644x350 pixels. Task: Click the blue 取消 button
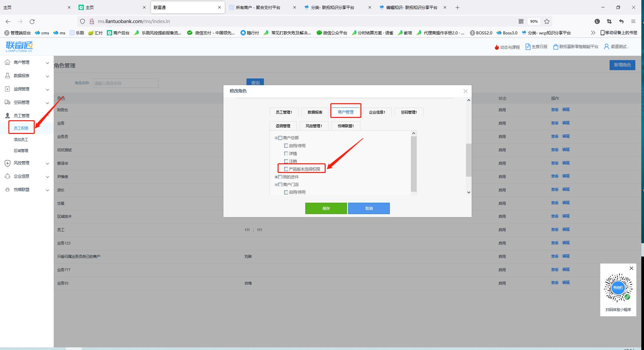coord(369,208)
